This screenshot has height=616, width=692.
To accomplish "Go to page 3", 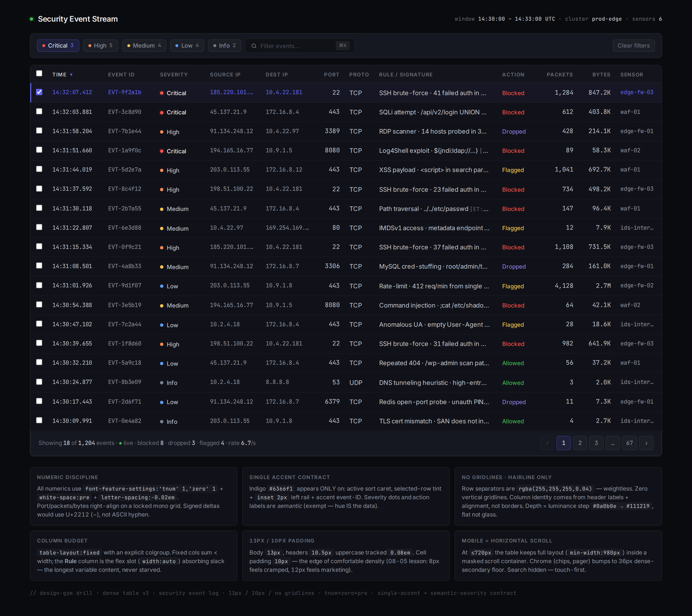I will click(596, 443).
